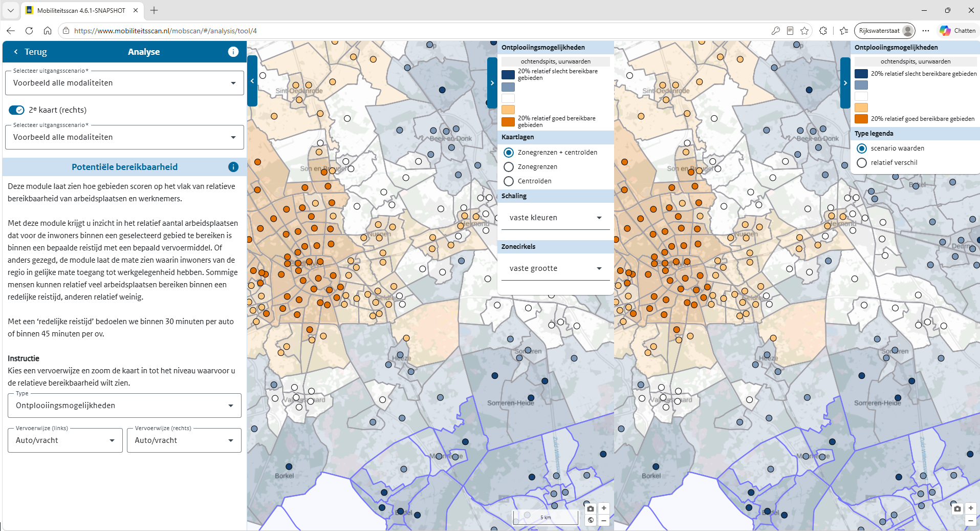Zoom in on the left map
Screen dimensions: 980x531
(604, 508)
